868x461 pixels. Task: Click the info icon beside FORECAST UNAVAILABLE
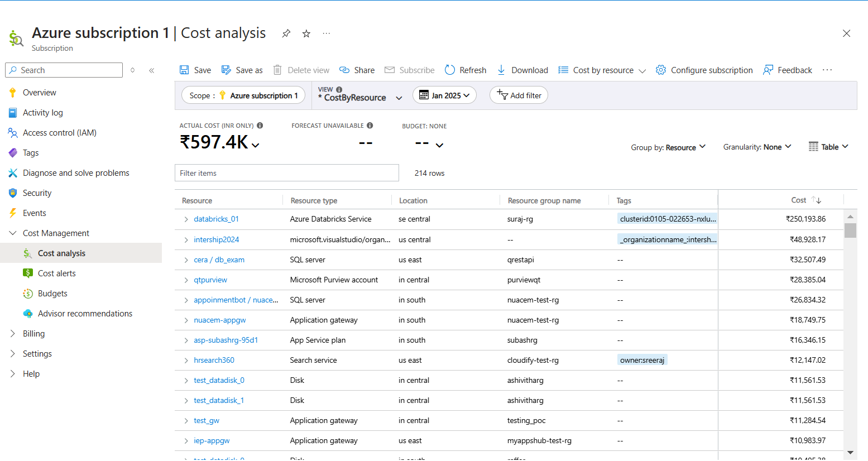370,126
